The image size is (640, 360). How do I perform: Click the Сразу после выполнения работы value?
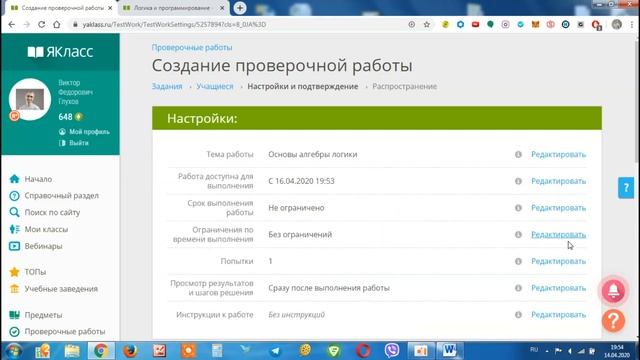pyautogui.click(x=329, y=288)
